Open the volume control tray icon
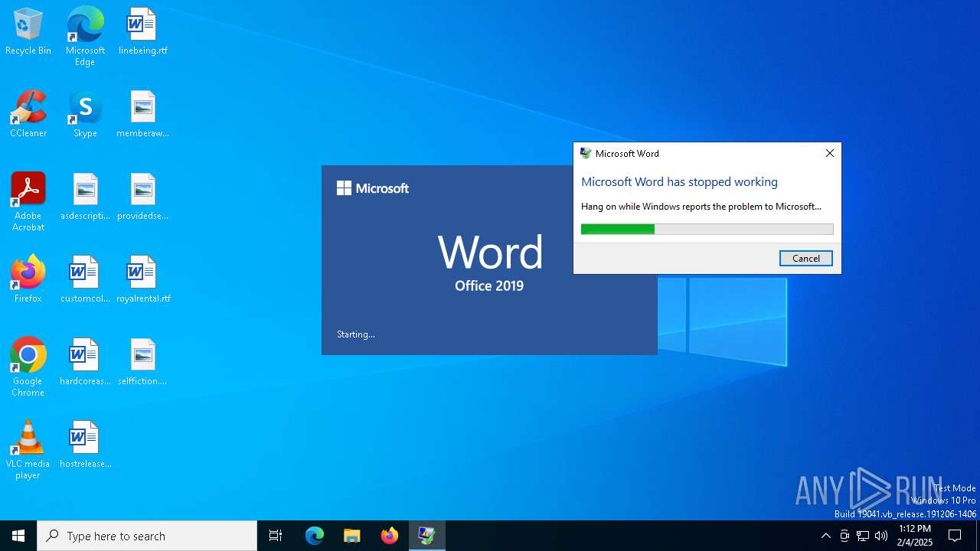980x551 pixels. click(881, 536)
